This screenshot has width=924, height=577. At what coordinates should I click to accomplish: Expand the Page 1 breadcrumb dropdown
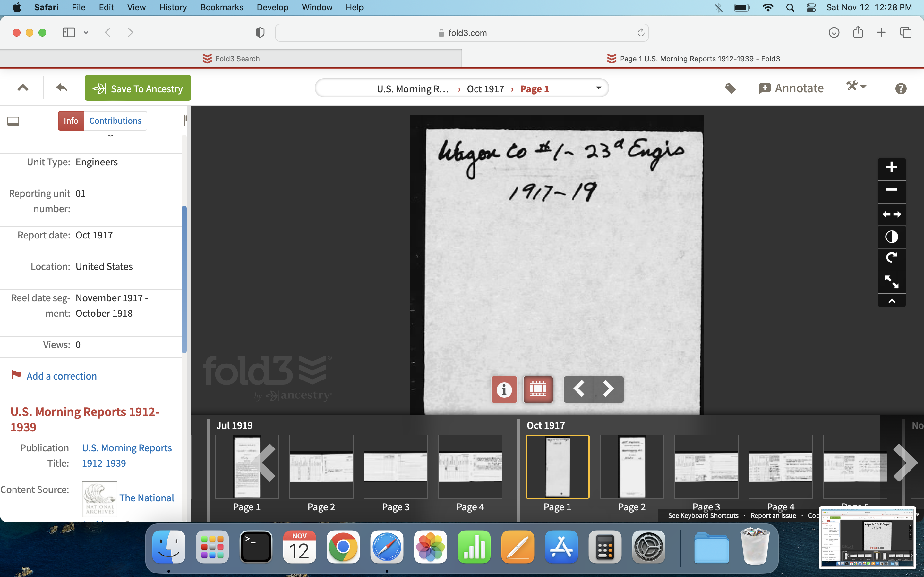click(x=598, y=88)
